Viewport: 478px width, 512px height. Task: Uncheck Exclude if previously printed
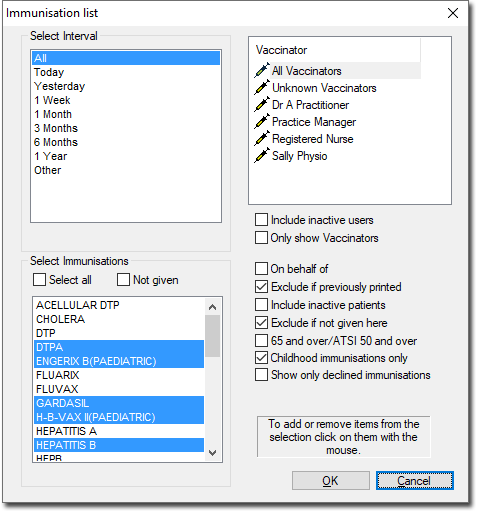(x=261, y=287)
